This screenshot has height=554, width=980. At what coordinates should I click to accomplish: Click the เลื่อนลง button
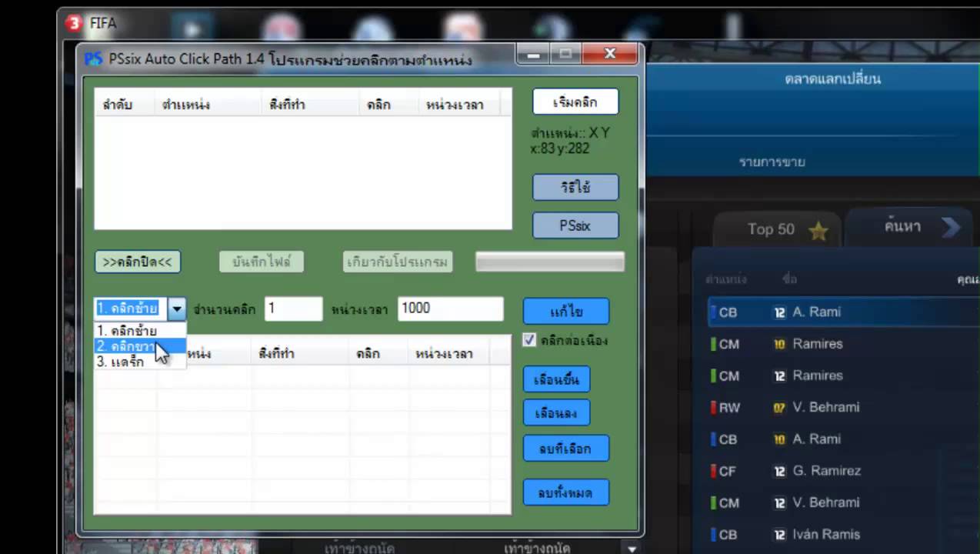click(x=556, y=413)
